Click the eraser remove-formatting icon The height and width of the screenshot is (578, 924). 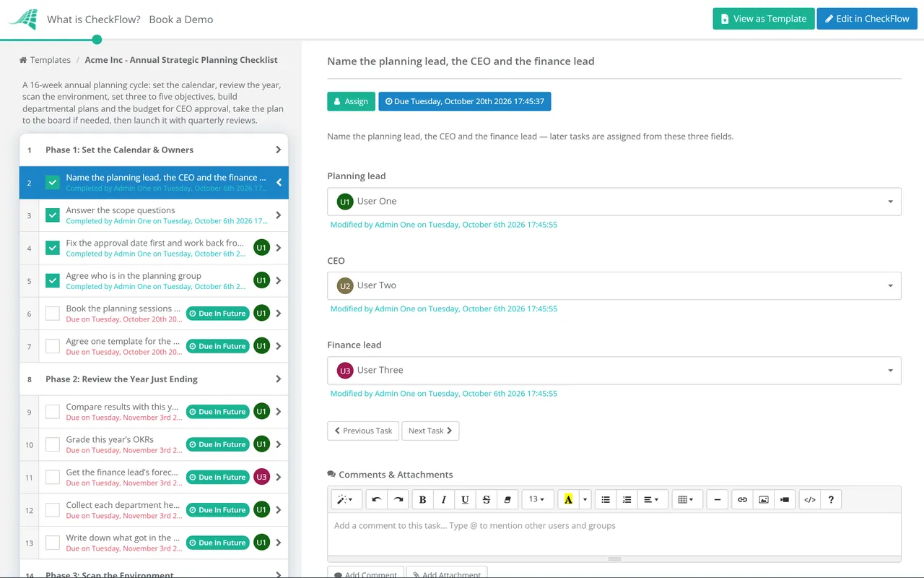click(507, 499)
